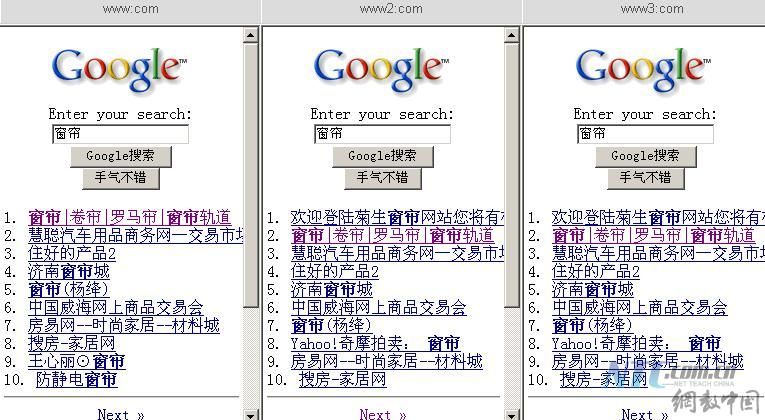
Task: Click the Google logo in www.com pane
Action: (x=119, y=69)
